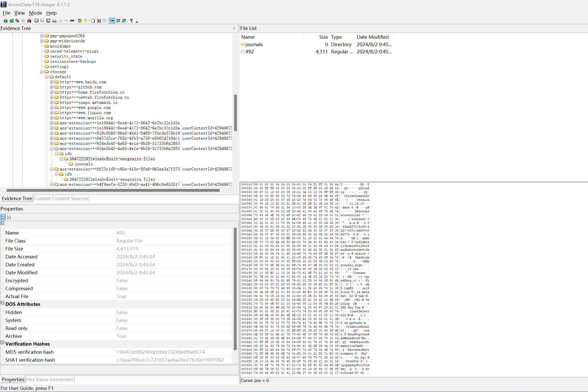Select the view files as hex icon
The height and width of the screenshot is (392, 588).
point(124,21)
